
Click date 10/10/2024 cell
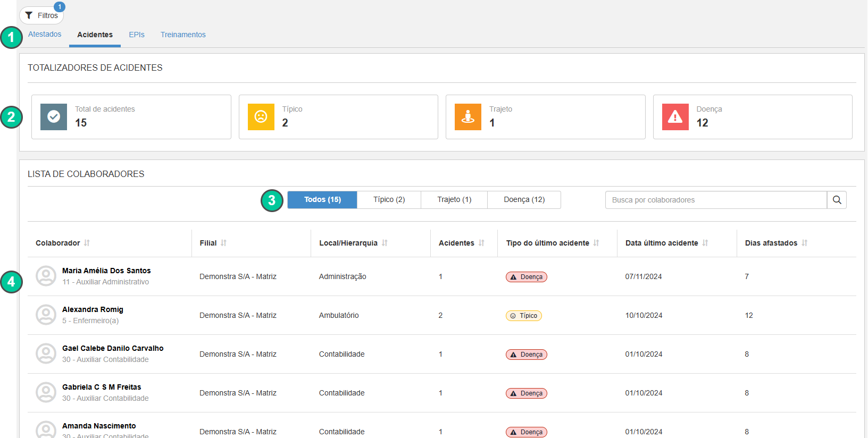(x=644, y=315)
